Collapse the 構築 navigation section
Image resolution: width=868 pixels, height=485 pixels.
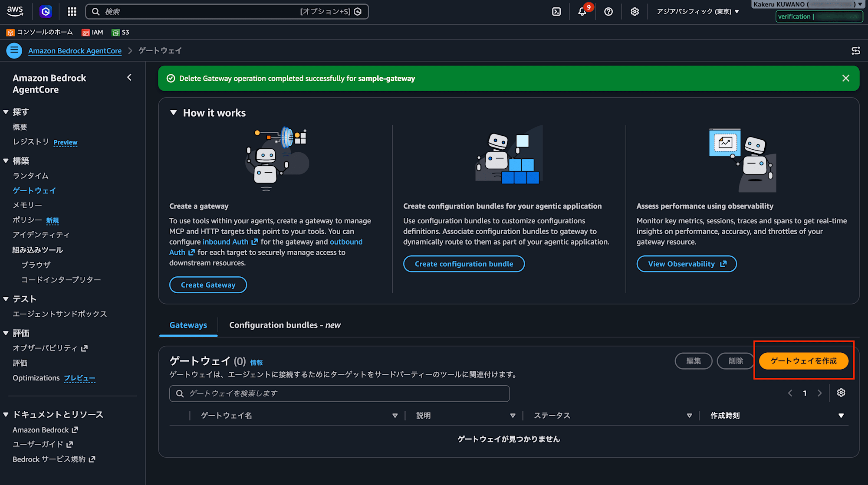point(6,161)
